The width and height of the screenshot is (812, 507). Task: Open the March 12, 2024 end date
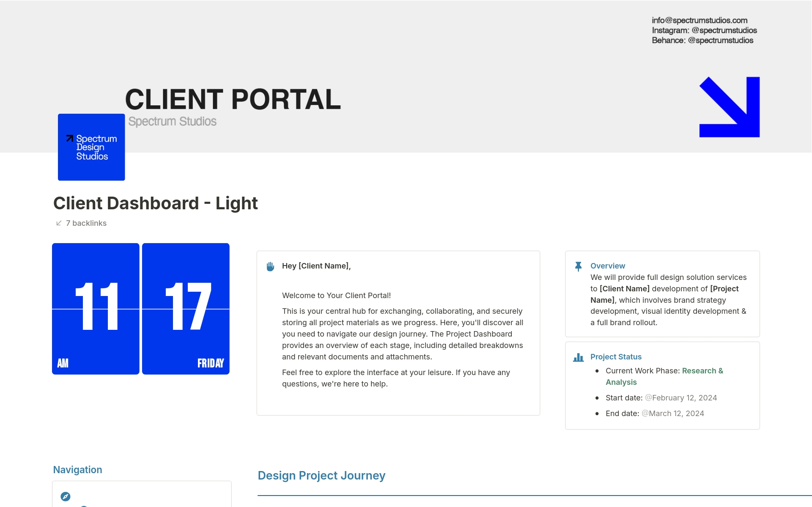tap(673, 414)
